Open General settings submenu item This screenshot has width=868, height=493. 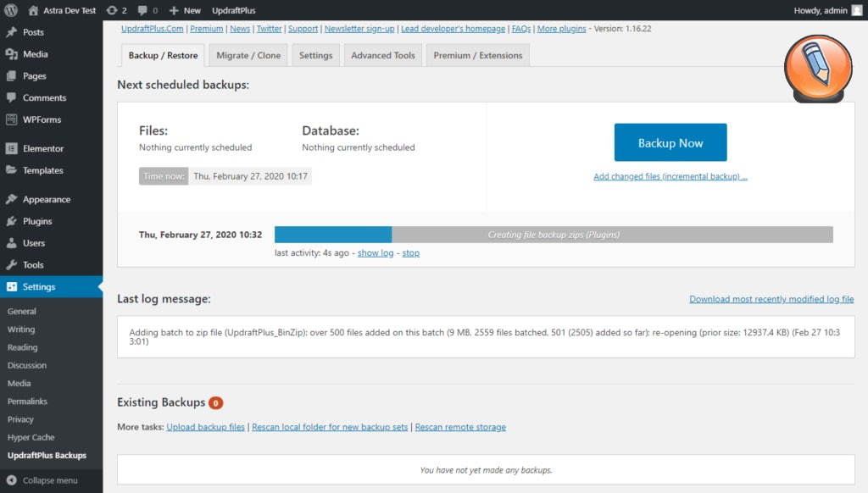click(21, 312)
